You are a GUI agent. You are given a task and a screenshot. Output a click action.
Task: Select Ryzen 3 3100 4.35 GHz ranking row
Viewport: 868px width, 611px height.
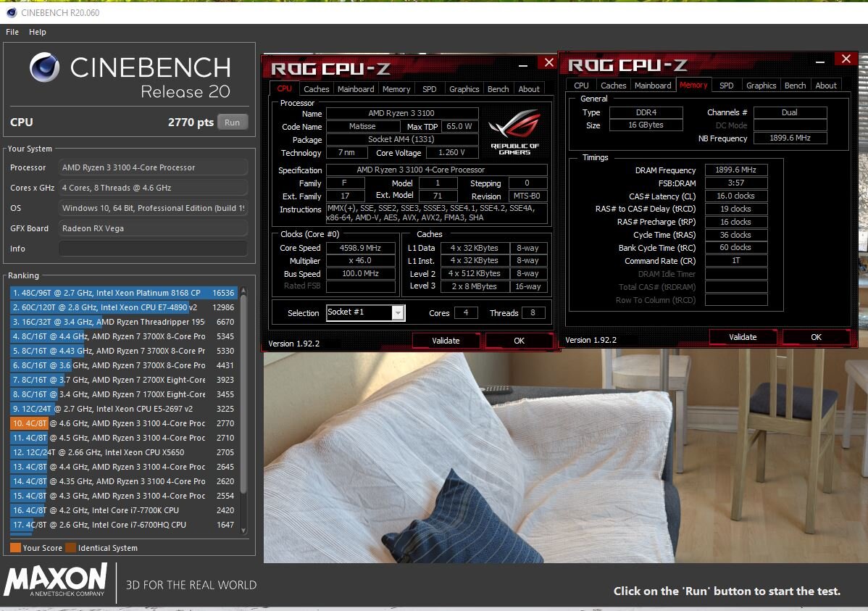point(123,481)
